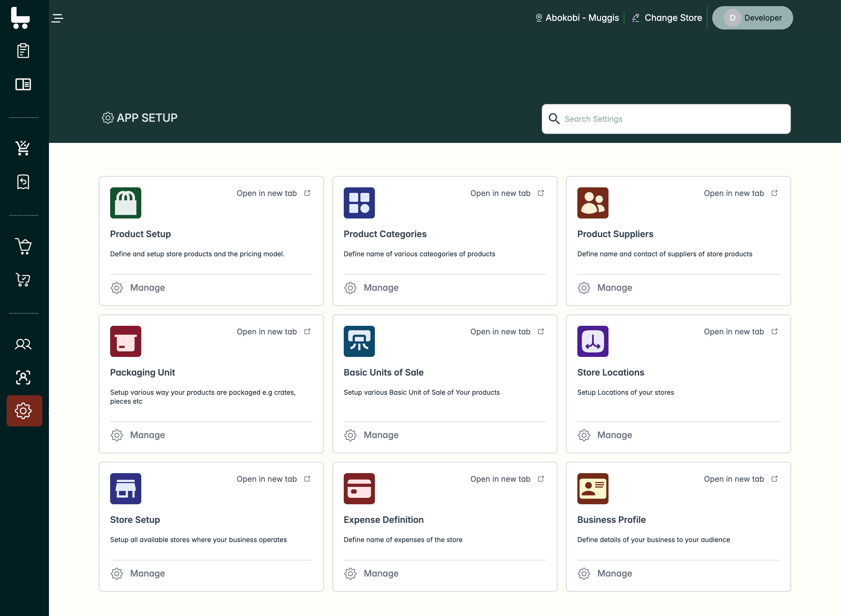Manage Basic Units of Sale
Image resolution: width=841 pixels, height=616 pixels.
point(371,435)
